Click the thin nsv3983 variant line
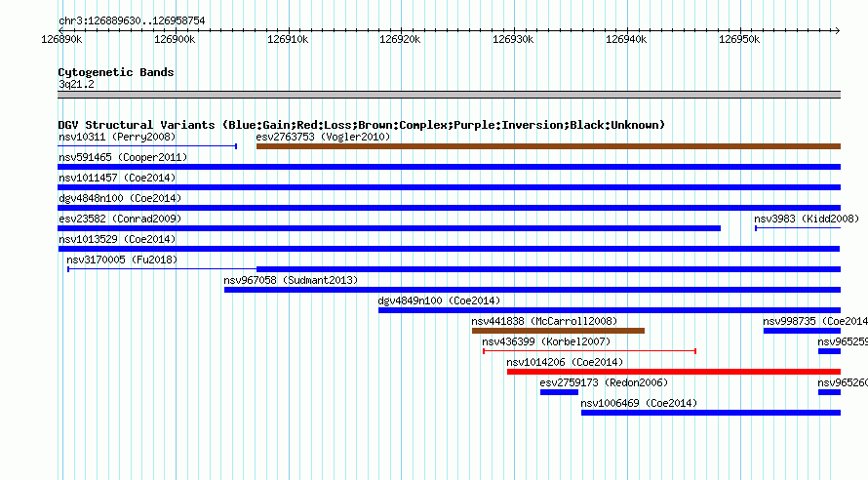The image size is (868, 480). coord(798,228)
